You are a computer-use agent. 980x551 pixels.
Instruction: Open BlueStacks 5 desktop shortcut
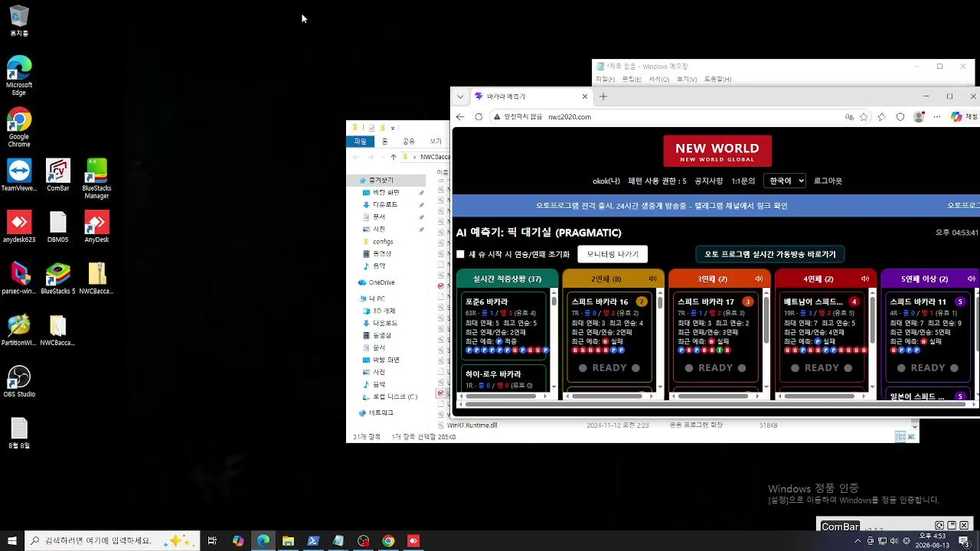(58, 278)
